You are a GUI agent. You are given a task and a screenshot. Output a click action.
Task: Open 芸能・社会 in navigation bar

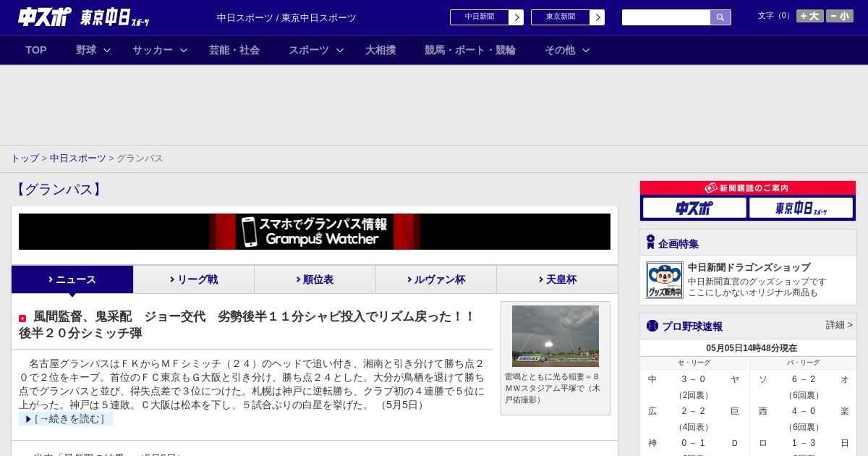coord(234,50)
